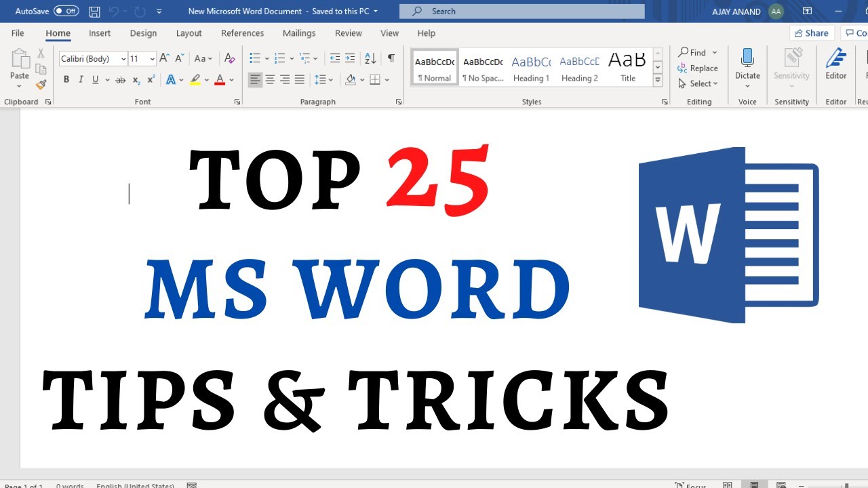Click the Cut scissors icon
Screen dimensions: 868x488
pos(41,54)
